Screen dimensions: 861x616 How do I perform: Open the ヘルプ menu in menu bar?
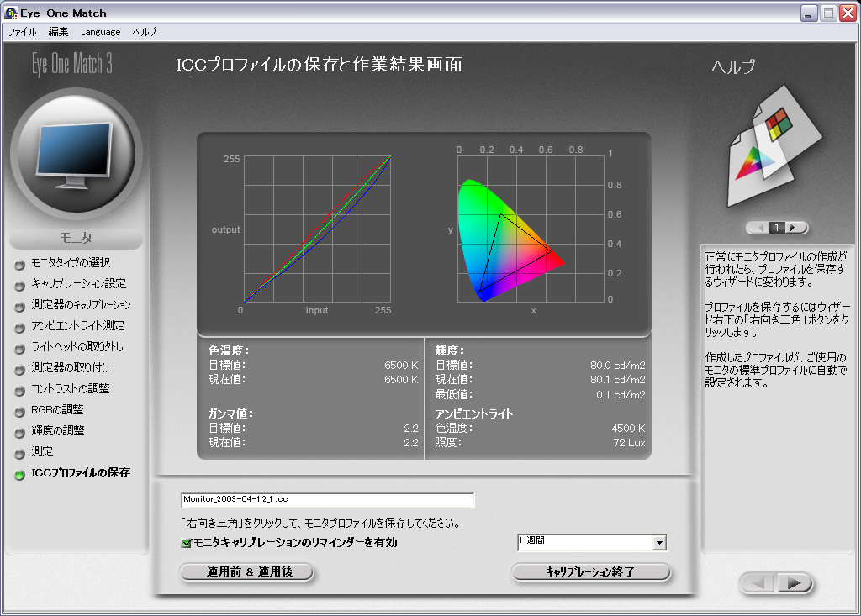[144, 32]
